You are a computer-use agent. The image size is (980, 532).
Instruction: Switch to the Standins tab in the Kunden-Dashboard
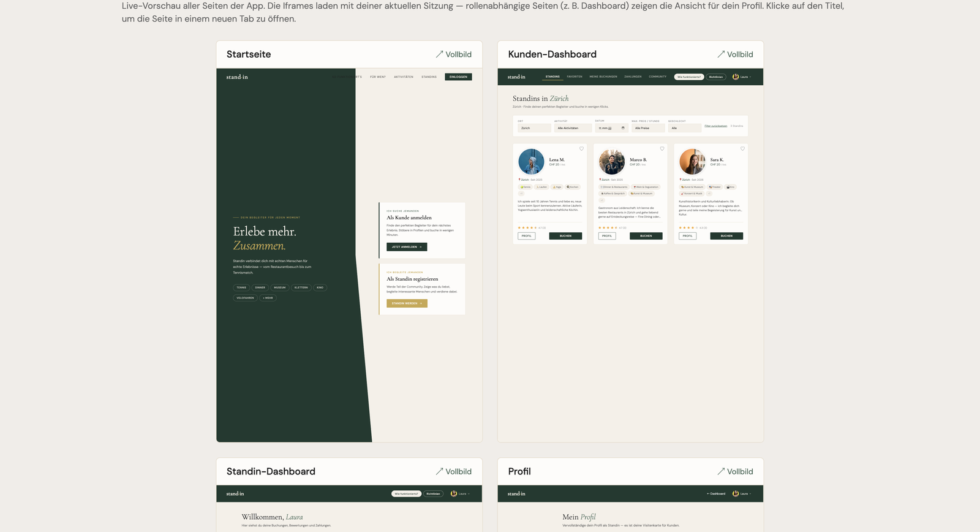pyautogui.click(x=553, y=77)
